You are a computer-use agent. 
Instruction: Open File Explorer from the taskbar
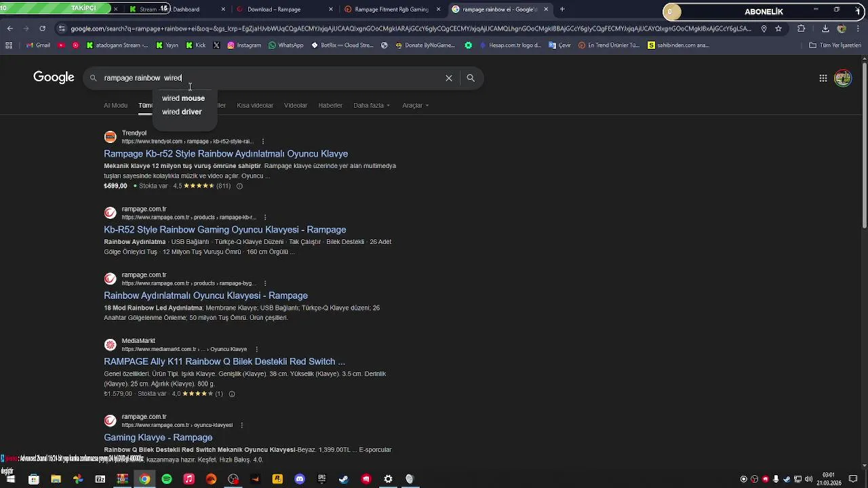tap(56, 479)
